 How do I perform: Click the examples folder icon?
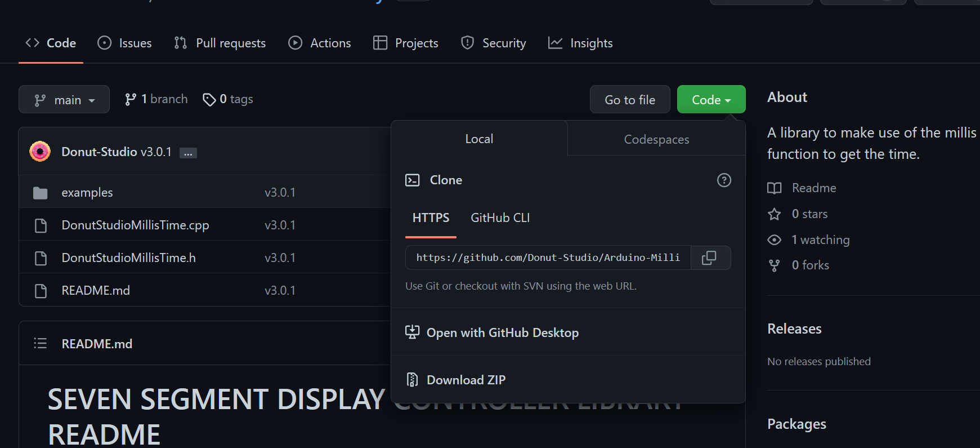(x=41, y=193)
